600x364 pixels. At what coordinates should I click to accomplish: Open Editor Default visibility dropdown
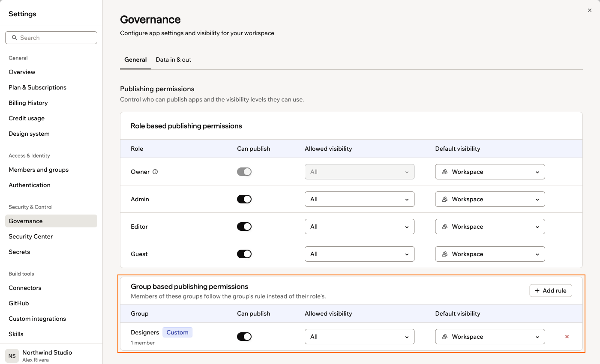pyautogui.click(x=490, y=227)
